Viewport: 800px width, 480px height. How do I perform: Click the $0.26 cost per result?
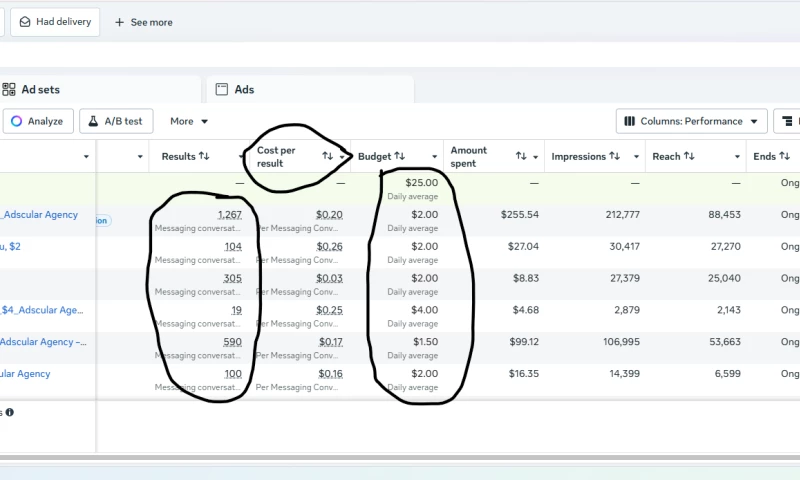[x=330, y=247]
